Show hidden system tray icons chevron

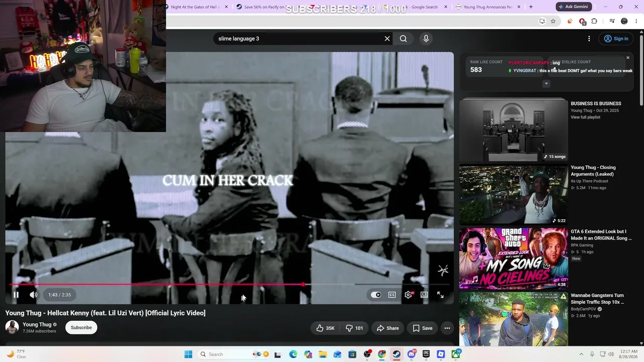(x=581, y=354)
